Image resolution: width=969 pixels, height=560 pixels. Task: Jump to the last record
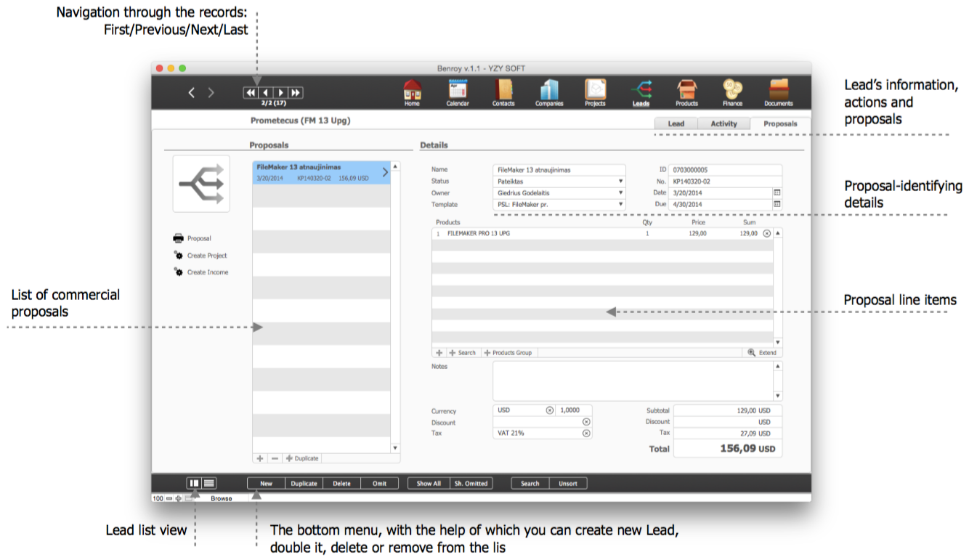click(296, 93)
